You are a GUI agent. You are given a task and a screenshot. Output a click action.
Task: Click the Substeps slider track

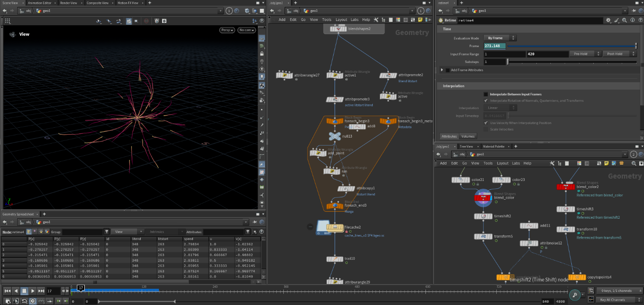(x=571, y=62)
